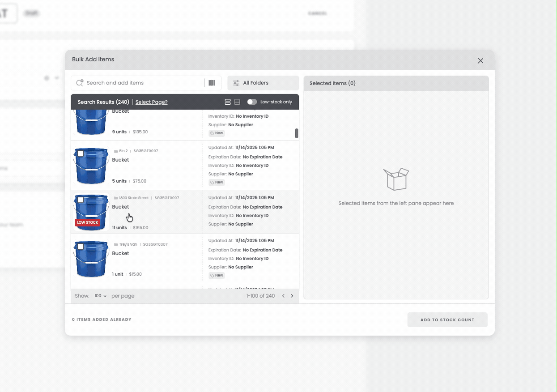Viewport: 557px width, 392px height.
Task: Switch to compact list view icon
Action: coord(237,102)
